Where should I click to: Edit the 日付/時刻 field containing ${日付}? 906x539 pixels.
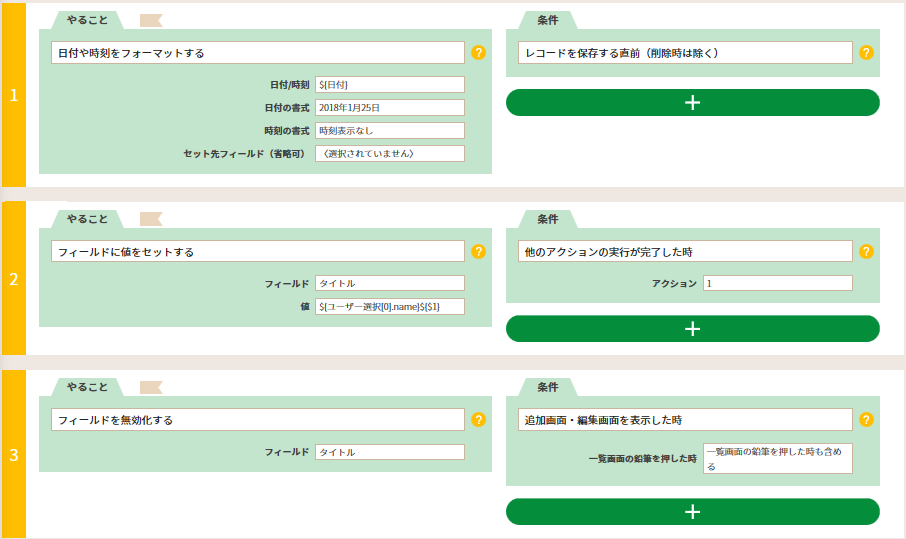pyautogui.click(x=389, y=84)
